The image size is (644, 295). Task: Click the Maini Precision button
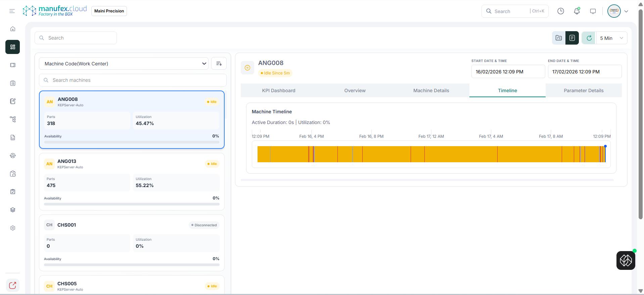(x=109, y=11)
